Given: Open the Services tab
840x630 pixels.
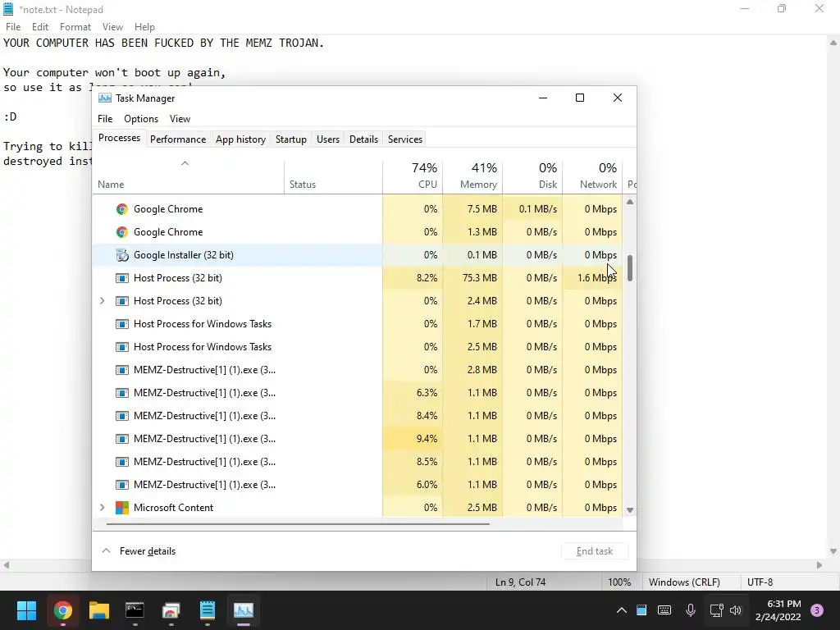Looking at the screenshot, I should (405, 139).
